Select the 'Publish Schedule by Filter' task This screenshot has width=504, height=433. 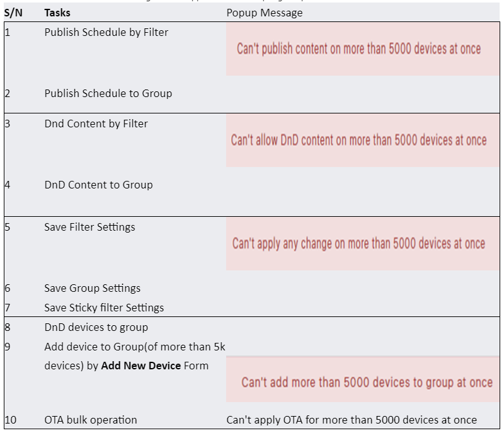[106, 33]
